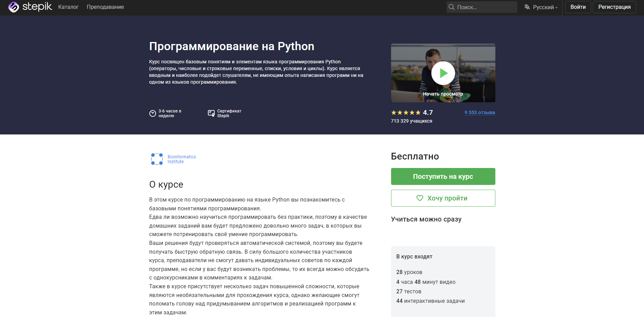Click the Регистрация button

tap(614, 7)
